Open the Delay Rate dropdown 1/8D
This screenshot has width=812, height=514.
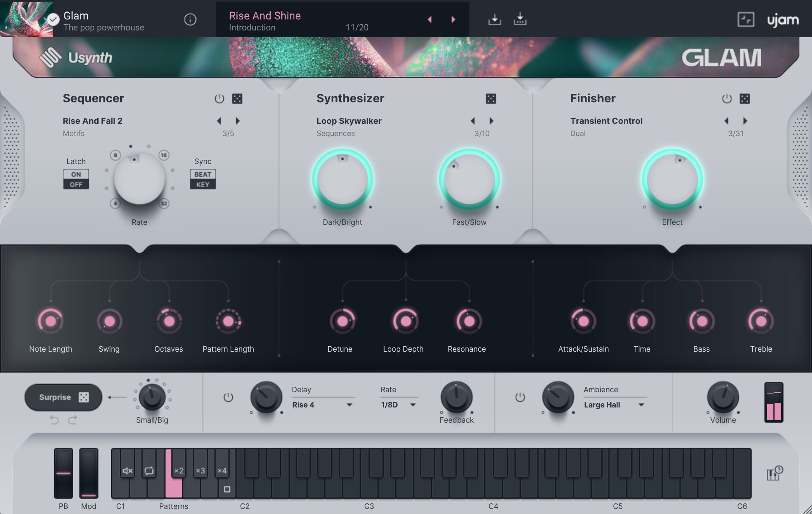point(399,405)
